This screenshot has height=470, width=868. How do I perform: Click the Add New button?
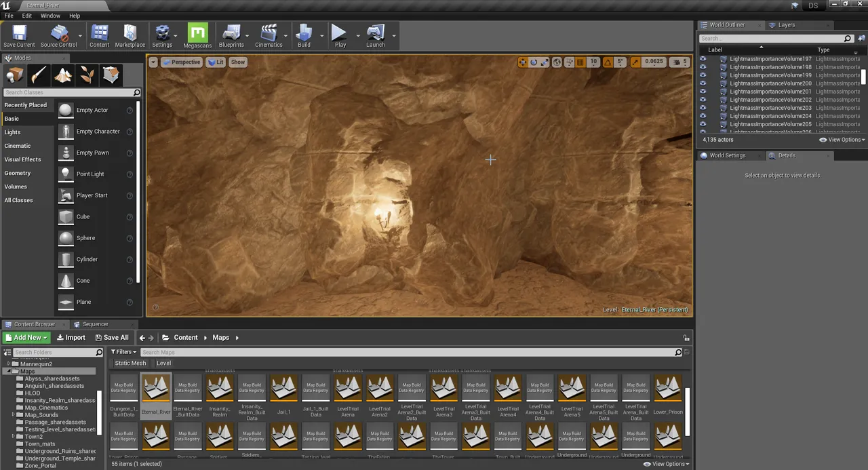[26, 338]
